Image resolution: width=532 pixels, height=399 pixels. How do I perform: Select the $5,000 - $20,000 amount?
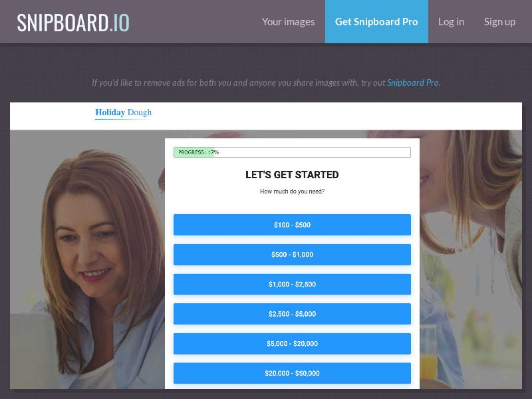click(292, 344)
